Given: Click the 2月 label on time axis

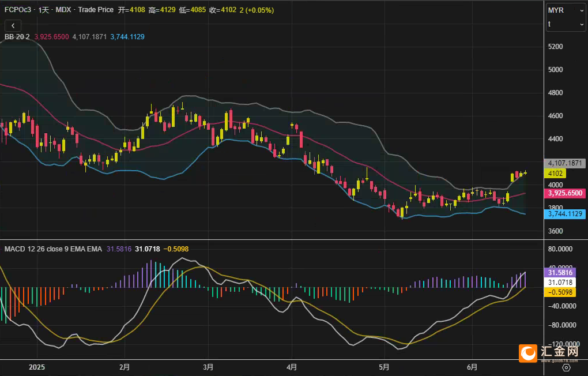Looking at the screenshot, I should (125, 367).
